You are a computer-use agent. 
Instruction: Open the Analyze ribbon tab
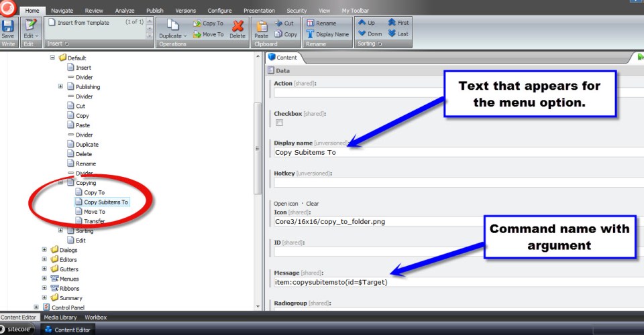(x=125, y=11)
